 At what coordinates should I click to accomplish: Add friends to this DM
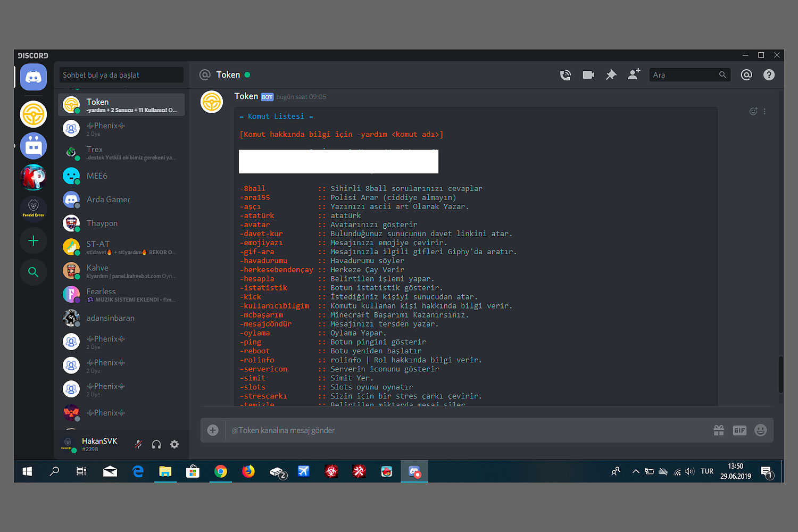tap(634, 74)
